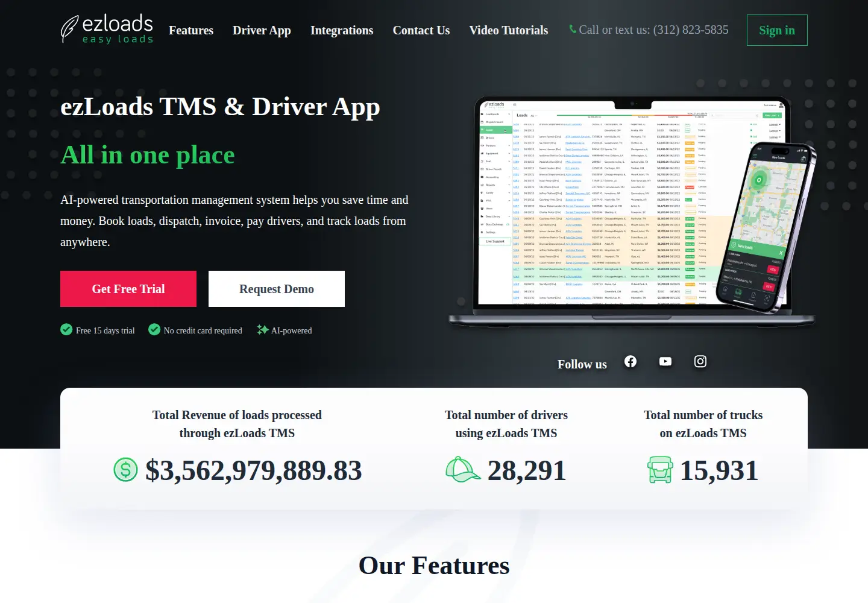The width and height of the screenshot is (868, 603).
Task: Click the 'Our Features' heading
Action: click(434, 566)
